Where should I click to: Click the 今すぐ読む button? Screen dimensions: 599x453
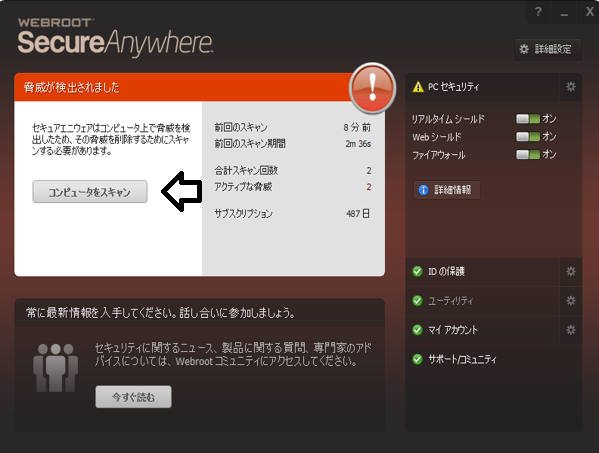click(x=133, y=397)
